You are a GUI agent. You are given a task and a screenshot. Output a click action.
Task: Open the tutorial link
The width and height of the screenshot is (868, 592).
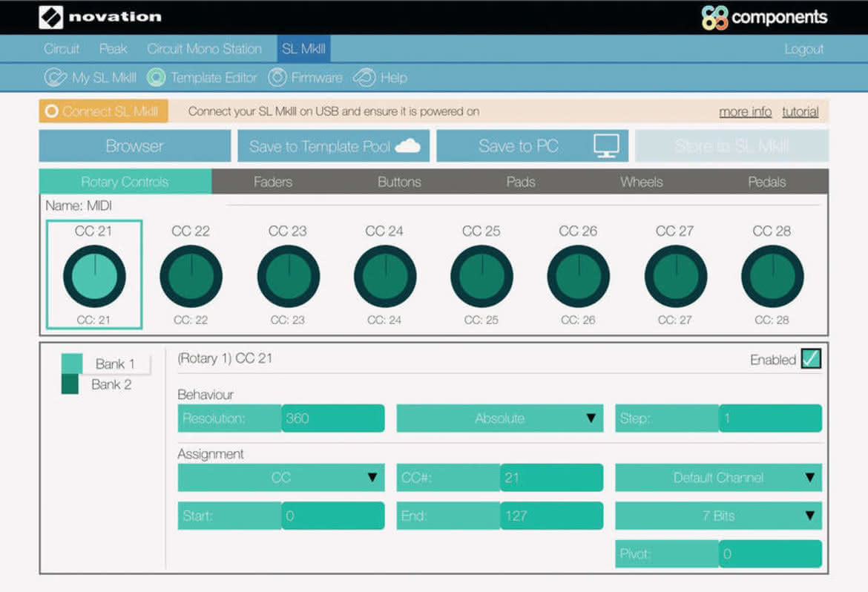click(800, 112)
